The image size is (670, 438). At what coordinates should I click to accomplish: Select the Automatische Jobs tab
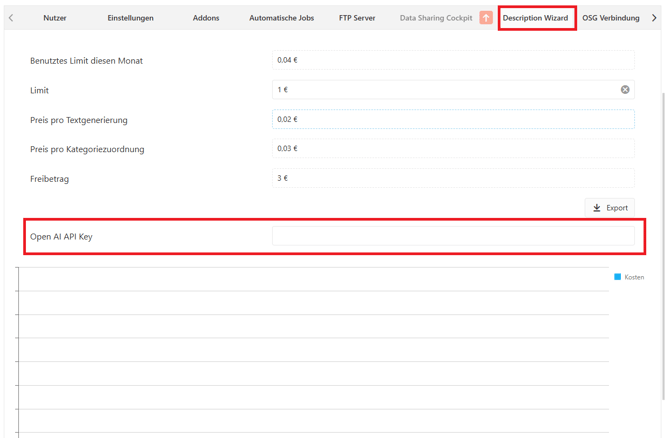click(281, 18)
